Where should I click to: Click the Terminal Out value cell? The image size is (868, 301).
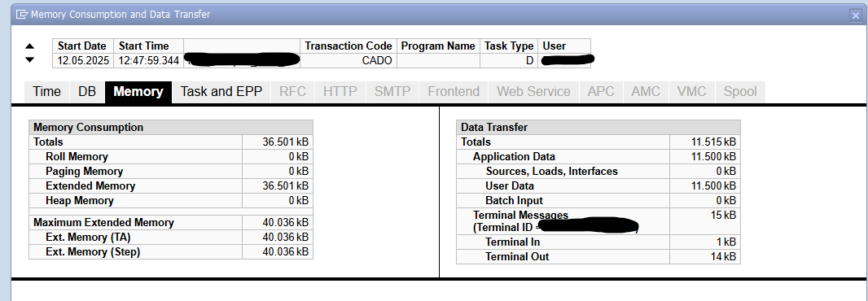pyautogui.click(x=704, y=257)
